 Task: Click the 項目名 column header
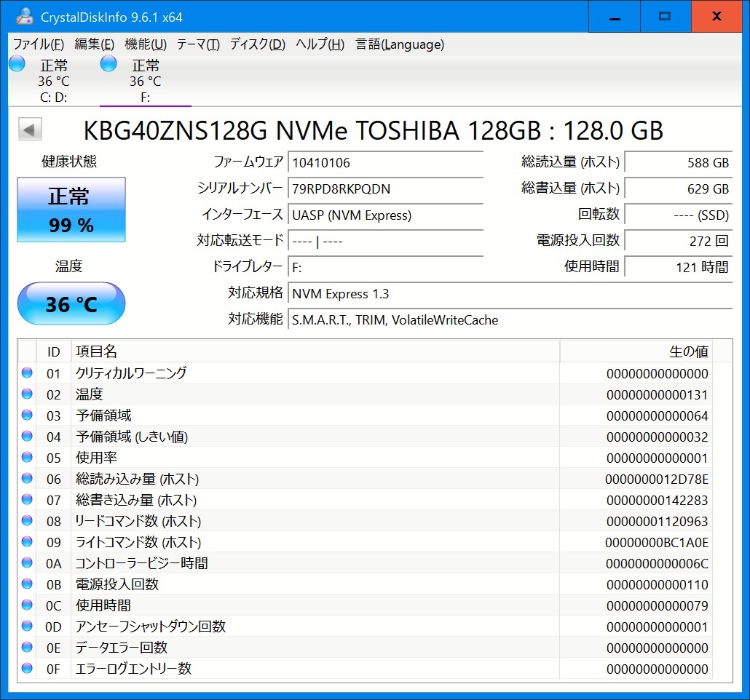point(96,351)
